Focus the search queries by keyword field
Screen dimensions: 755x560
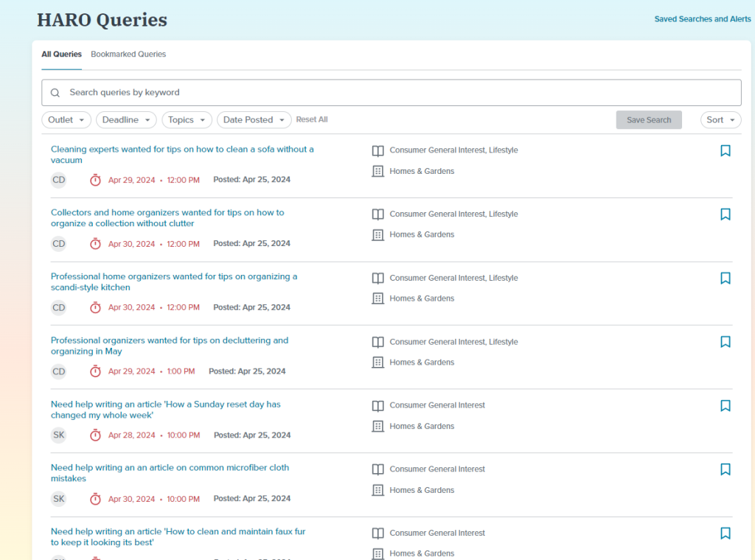[392, 92]
